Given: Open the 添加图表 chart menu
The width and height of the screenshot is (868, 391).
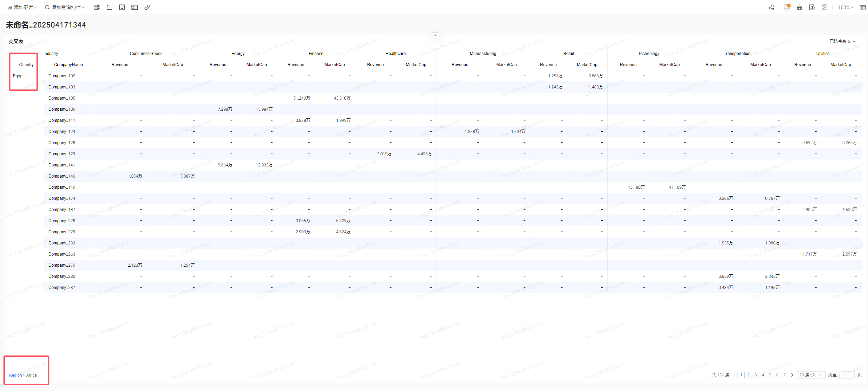Looking at the screenshot, I should [x=22, y=7].
